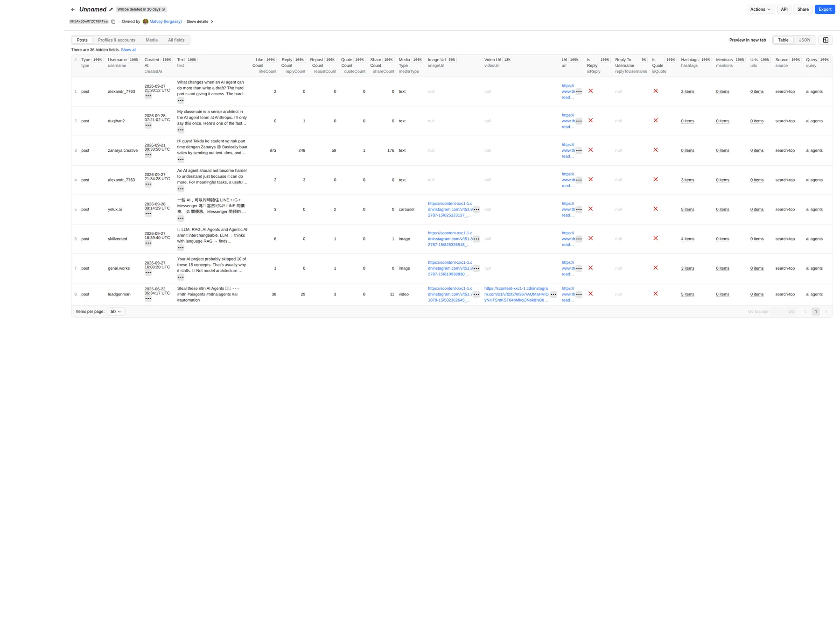The height and width of the screenshot is (625, 840).
Task: Go back using the left arrow icon
Action: [73, 9]
